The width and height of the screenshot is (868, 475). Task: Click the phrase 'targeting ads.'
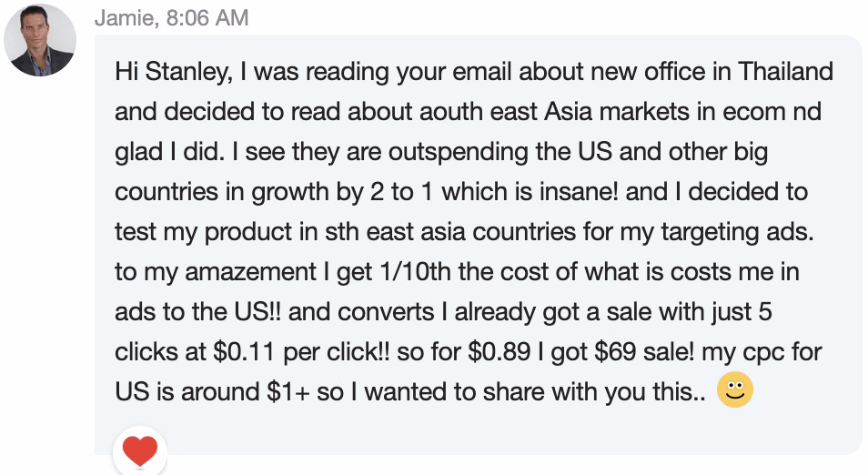pyautogui.click(x=737, y=232)
